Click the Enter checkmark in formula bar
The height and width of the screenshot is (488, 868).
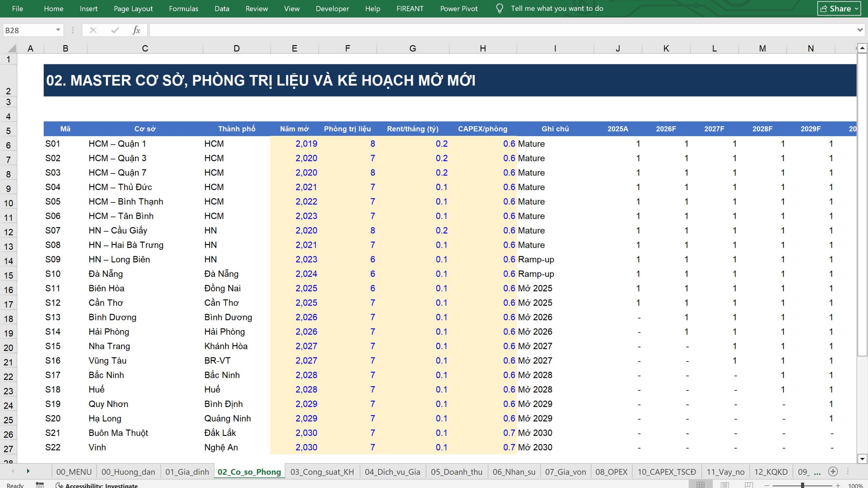(x=115, y=30)
